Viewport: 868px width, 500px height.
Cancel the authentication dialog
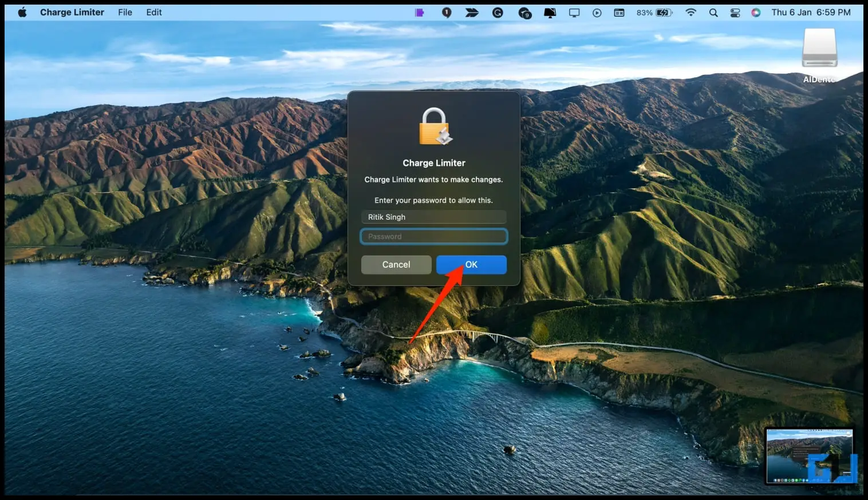click(x=396, y=265)
